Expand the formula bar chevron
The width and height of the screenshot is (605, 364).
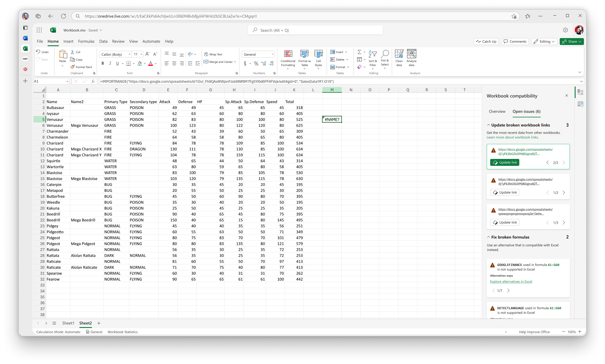tap(581, 82)
